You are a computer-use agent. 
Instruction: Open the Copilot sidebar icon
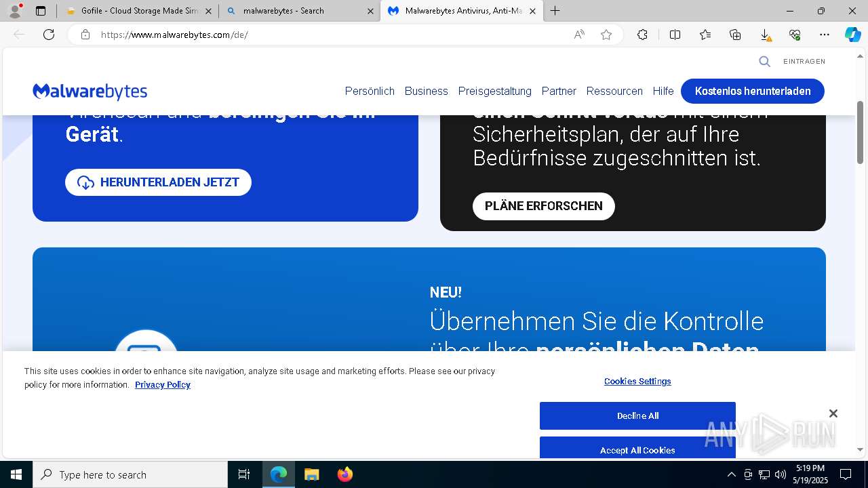click(852, 35)
